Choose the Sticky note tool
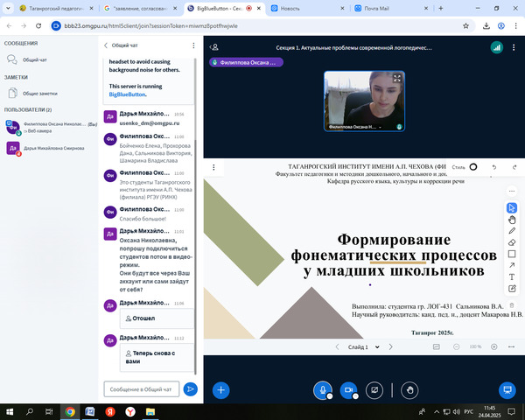The image size is (525, 420). click(512, 289)
